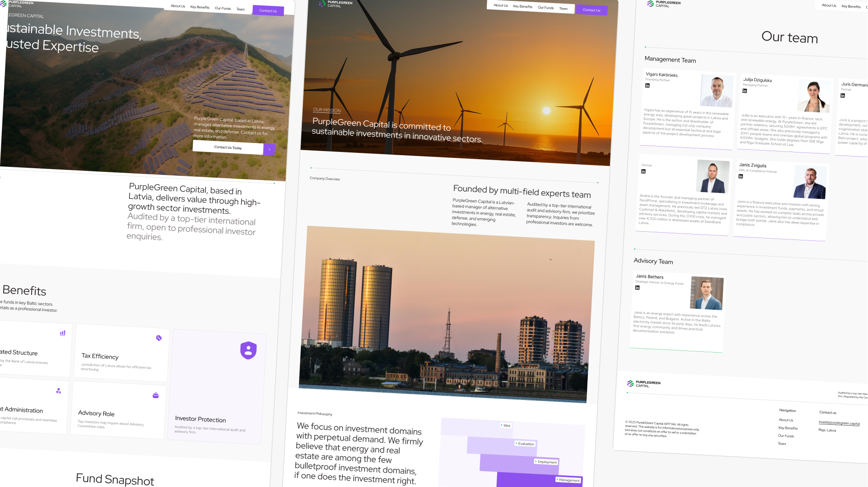Click PurpleGreen Capital logo in middle page header
Image resolution: width=868 pixels, height=487 pixels.
[336, 4]
